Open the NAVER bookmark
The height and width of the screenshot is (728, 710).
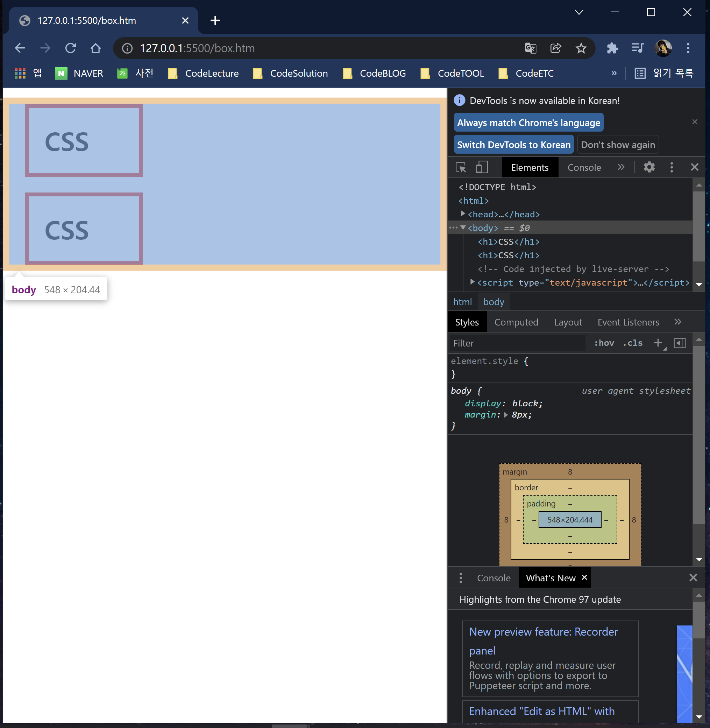[x=79, y=73]
